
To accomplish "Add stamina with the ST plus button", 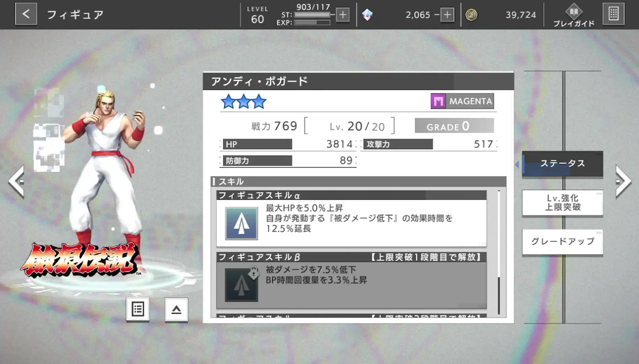I will [343, 15].
